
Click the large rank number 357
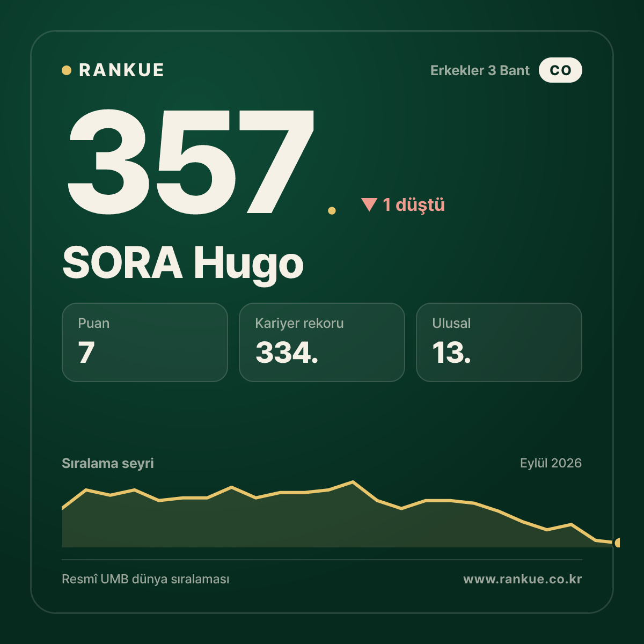191,161
